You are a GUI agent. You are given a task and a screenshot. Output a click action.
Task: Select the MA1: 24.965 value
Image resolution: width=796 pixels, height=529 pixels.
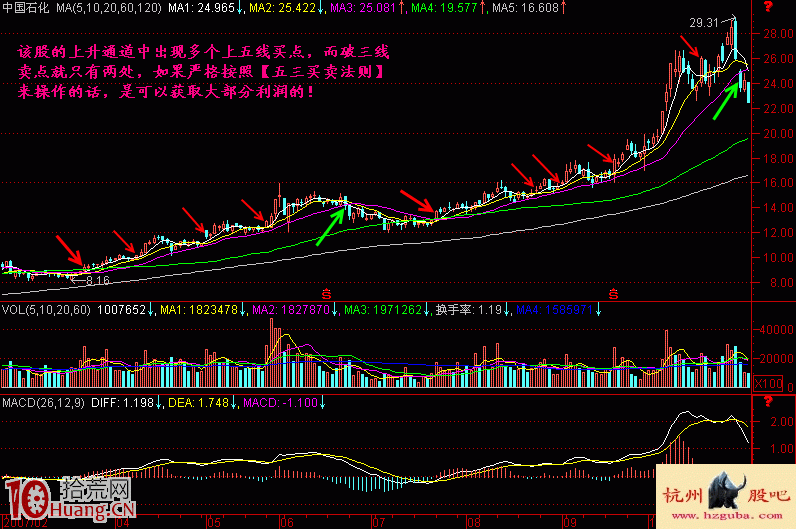pos(202,8)
